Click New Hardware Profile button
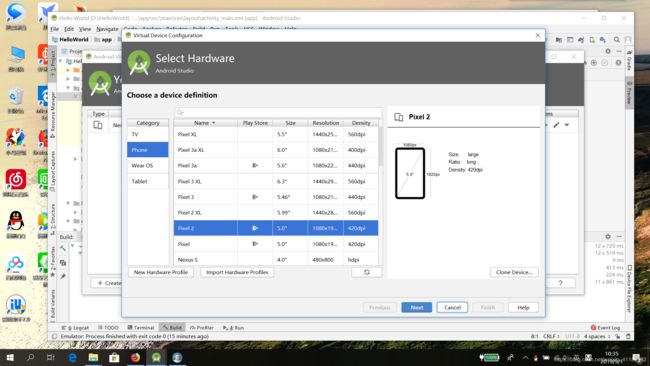Image resolution: width=650 pixels, height=366 pixels. 161,272
